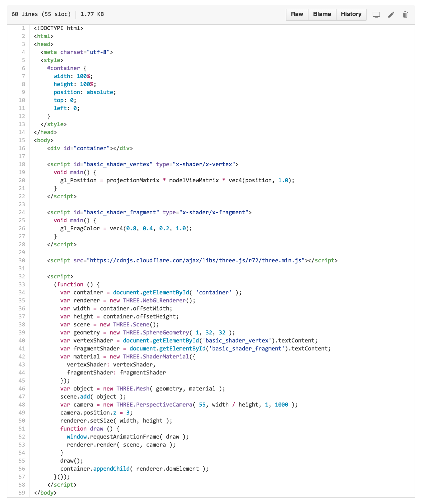Select line number 20 with gl_Position
This screenshot has height=504, width=422.
pyautogui.click(x=22, y=180)
